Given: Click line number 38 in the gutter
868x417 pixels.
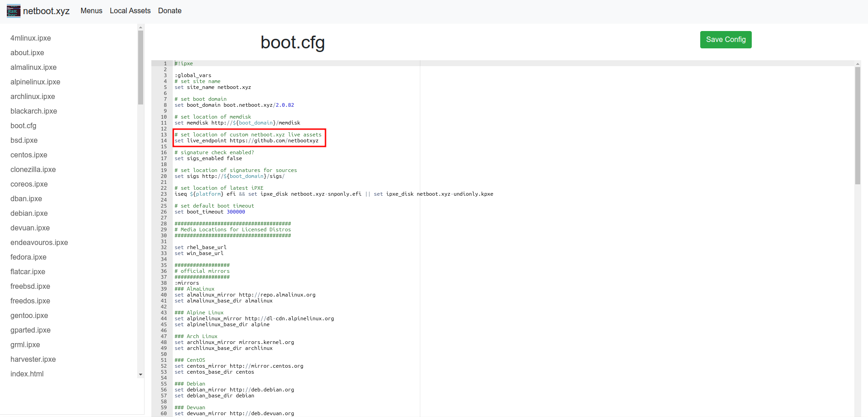Looking at the screenshot, I should click(164, 283).
